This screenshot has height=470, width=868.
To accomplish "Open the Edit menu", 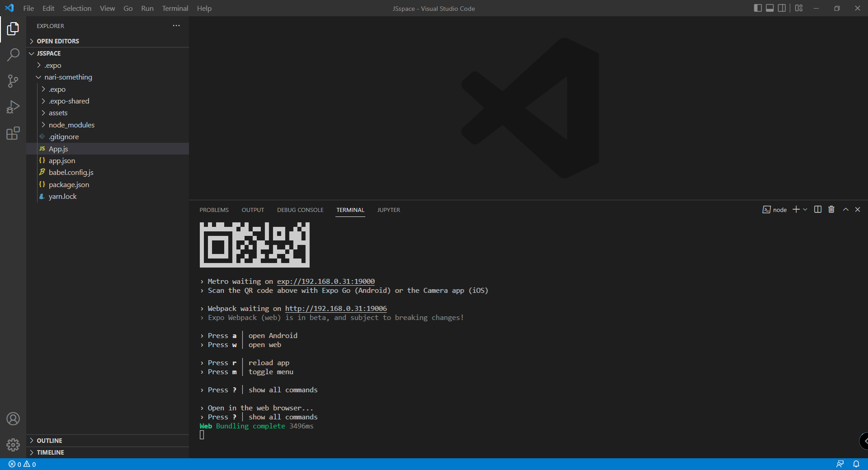I will click(x=48, y=8).
